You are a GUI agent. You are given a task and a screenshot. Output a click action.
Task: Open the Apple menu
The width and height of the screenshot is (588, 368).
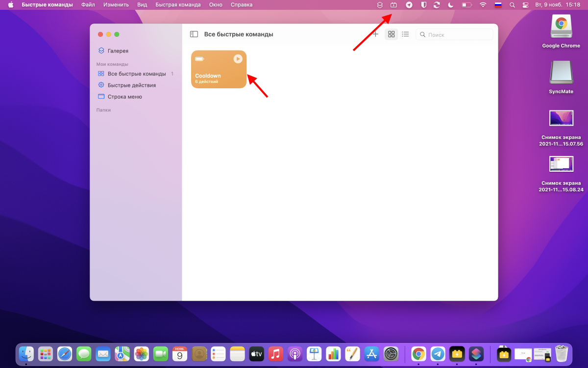coord(11,4)
